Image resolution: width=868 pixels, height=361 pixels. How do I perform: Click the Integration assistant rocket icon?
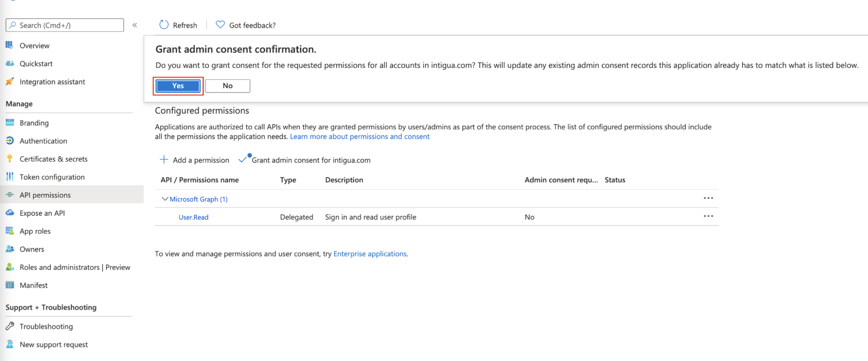click(10, 82)
